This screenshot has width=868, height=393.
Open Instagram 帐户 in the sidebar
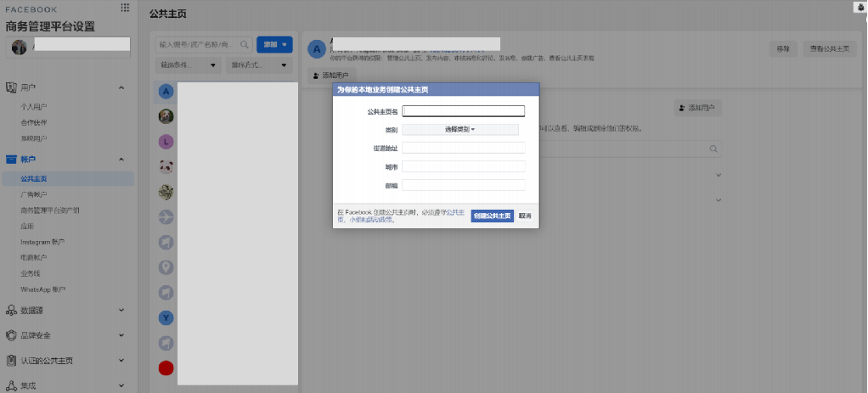[42, 242]
